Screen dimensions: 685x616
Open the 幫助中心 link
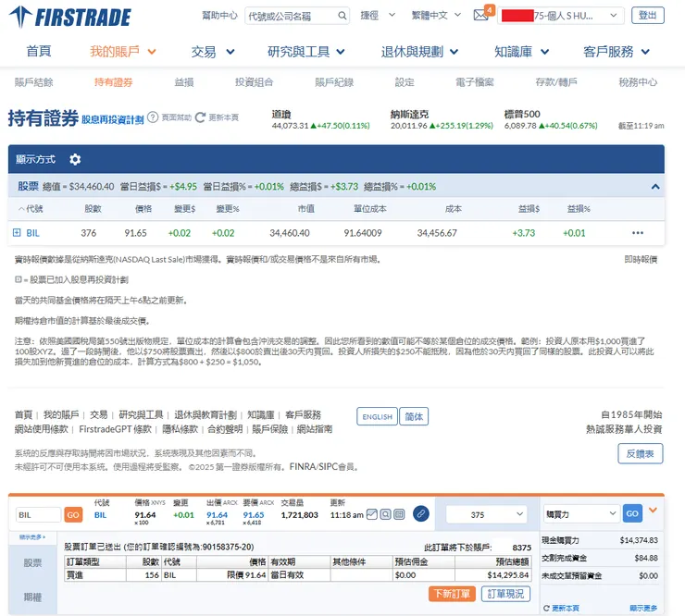219,16
